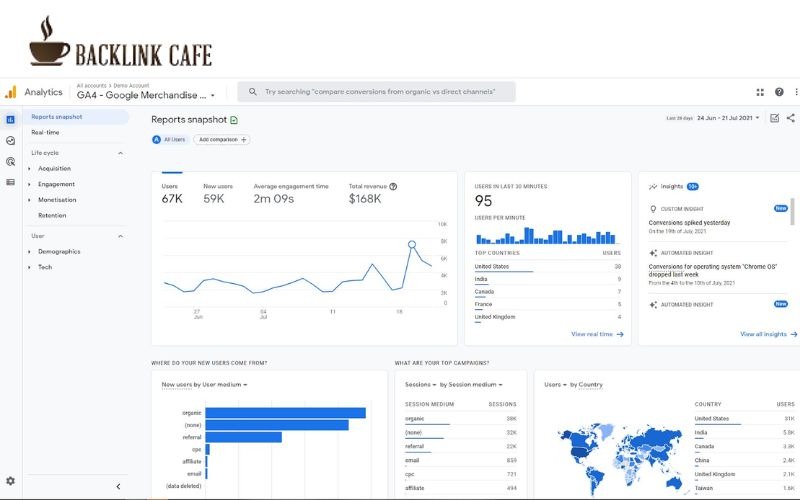Click India row in top countries list
Screen dimensions: 800x500
pyautogui.click(x=547, y=280)
